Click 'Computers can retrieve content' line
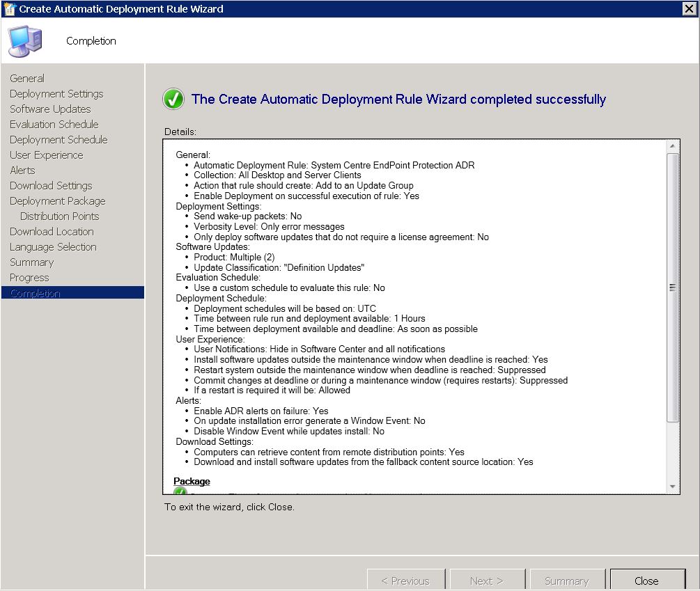Image resolution: width=700 pixels, height=591 pixels. (329, 452)
